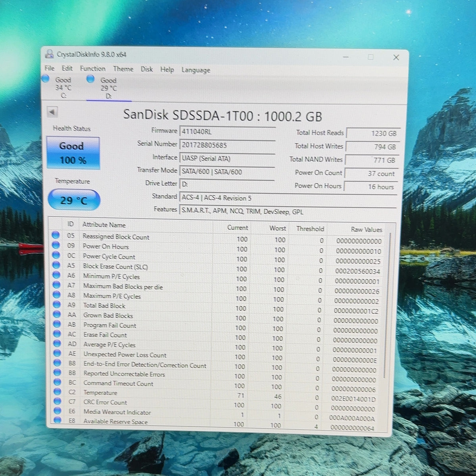Open the Disk menu
Viewport: 476px width, 476px height.
[x=147, y=69]
